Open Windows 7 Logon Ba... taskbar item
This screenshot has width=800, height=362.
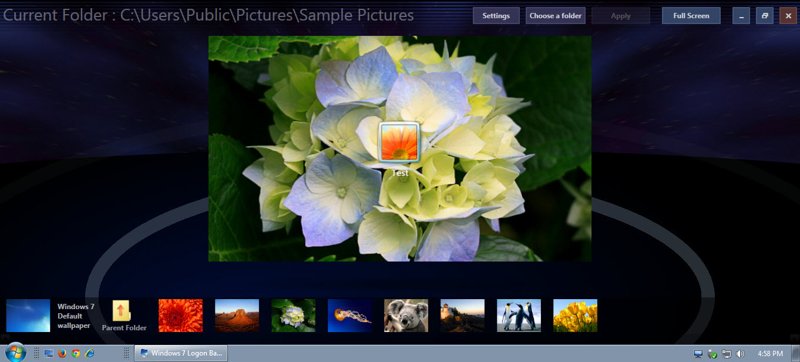pos(181,353)
